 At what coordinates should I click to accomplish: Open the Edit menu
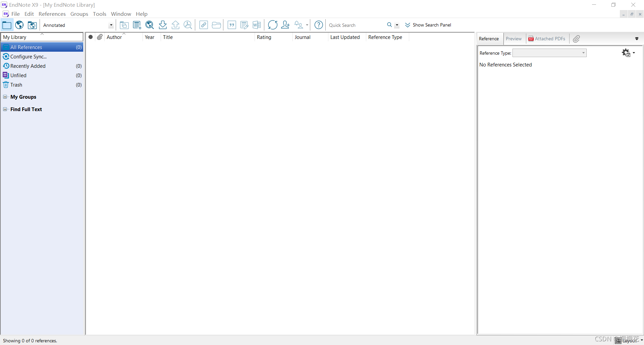[x=29, y=14]
